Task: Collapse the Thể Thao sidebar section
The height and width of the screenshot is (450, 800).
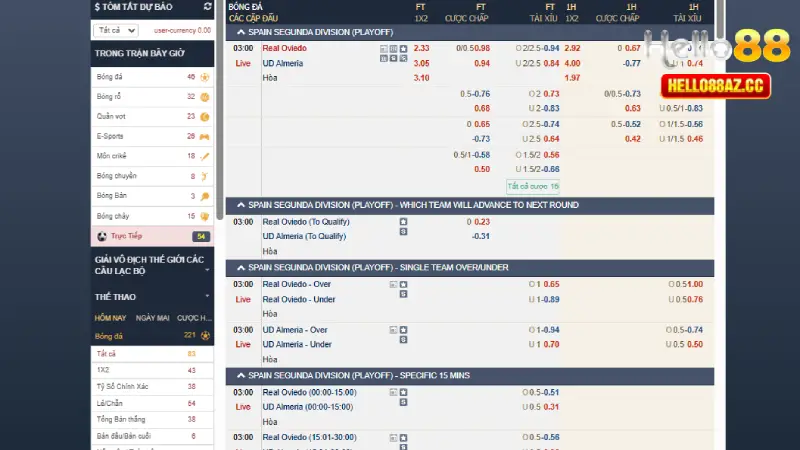Action: (207, 297)
